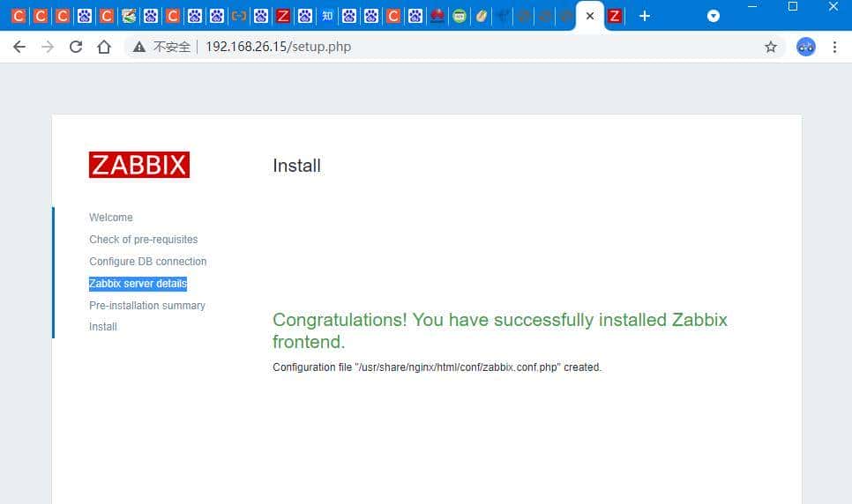Open the browser home page
Image resolution: width=852 pixels, height=504 pixels.
point(104,47)
